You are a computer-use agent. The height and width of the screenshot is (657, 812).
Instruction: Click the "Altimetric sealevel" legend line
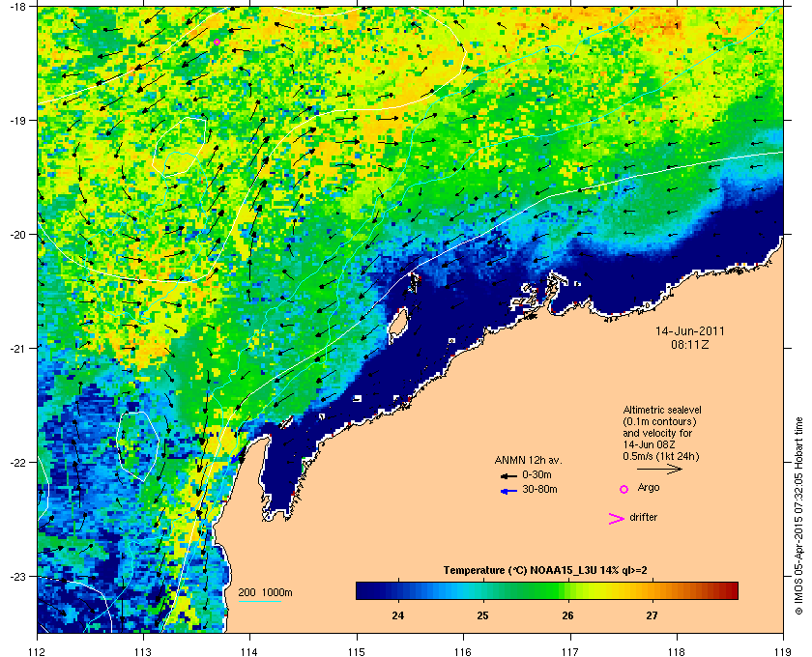tap(662, 410)
